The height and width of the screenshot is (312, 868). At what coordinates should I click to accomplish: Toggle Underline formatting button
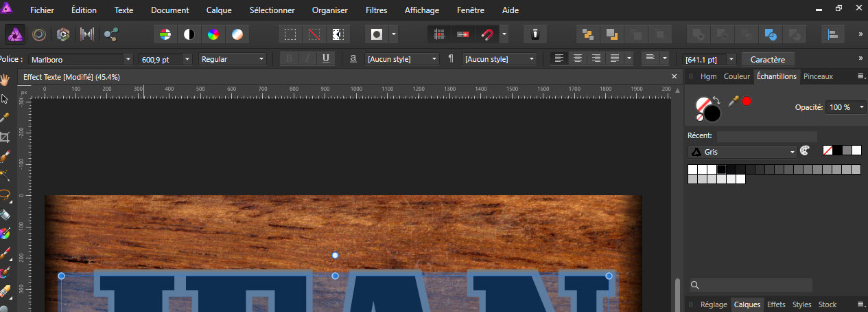[x=326, y=59]
